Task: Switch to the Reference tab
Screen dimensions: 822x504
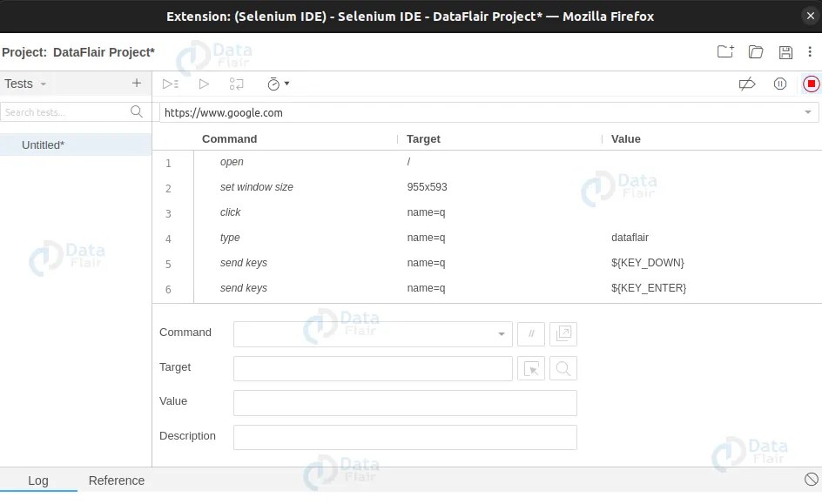Action: pyautogui.click(x=116, y=480)
